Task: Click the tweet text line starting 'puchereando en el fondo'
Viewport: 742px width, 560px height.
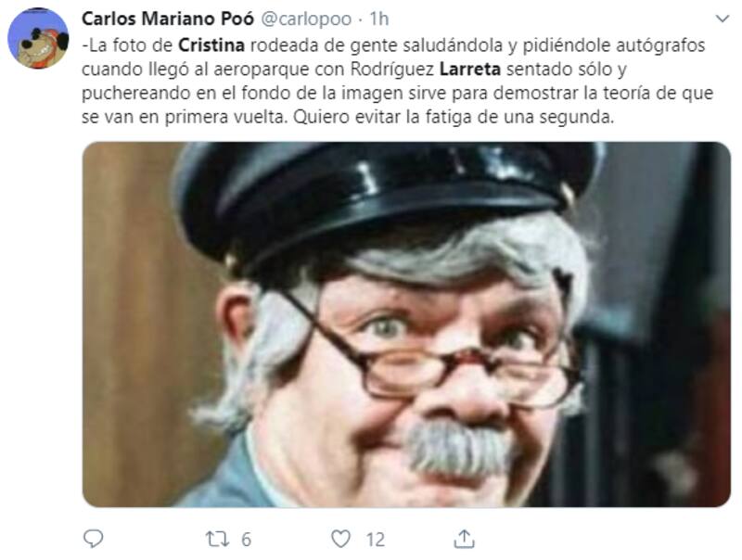Action: click(398, 93)
